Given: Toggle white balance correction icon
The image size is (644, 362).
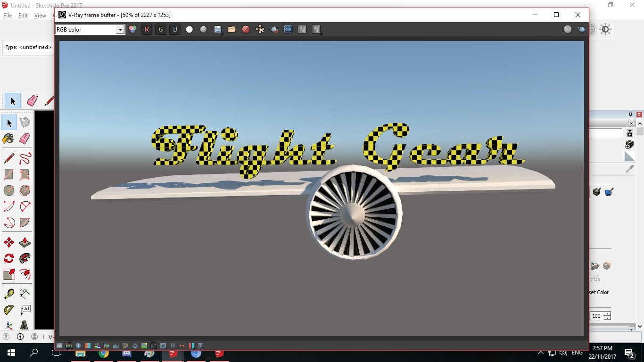Looking at the screenshot, I should click(x=88, y=346).
